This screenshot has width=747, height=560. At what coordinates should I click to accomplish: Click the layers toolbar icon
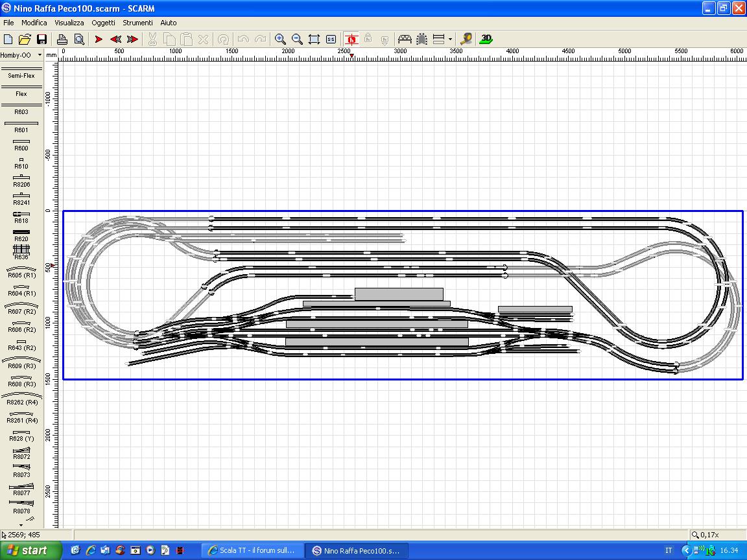(x=439, y=39)
